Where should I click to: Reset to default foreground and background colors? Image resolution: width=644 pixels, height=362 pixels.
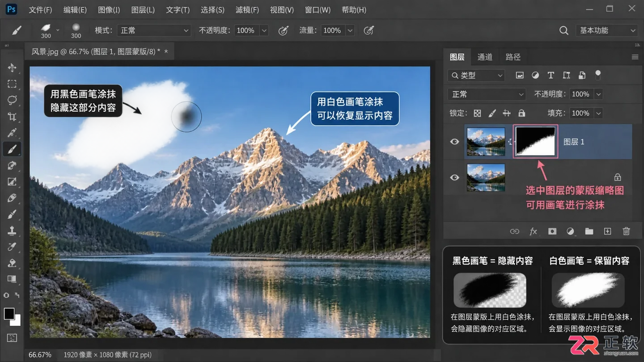(x=6, y=295)
